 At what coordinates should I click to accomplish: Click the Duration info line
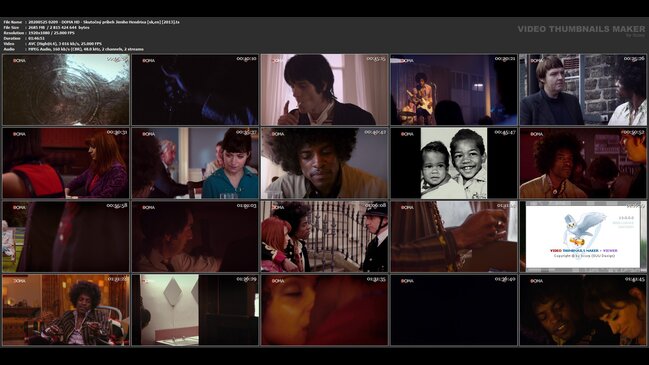tap(24, 38)
